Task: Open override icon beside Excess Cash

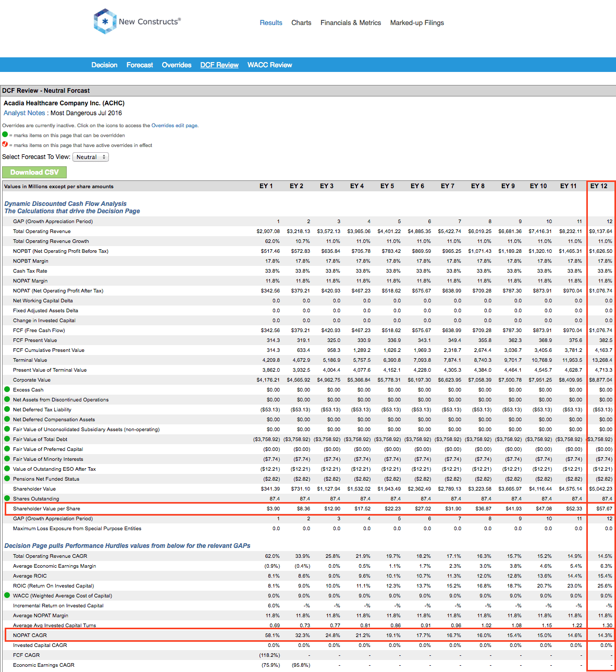Action: tap(7, 389)
